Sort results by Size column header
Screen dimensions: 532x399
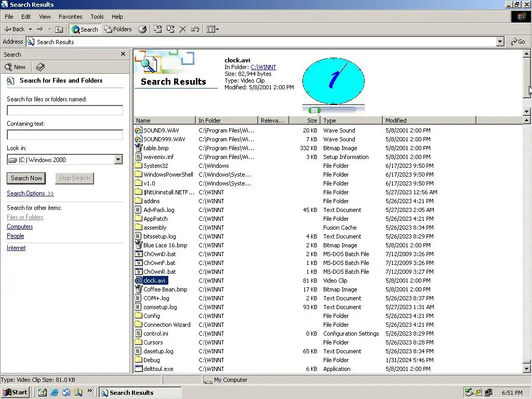tap(305, 121)
